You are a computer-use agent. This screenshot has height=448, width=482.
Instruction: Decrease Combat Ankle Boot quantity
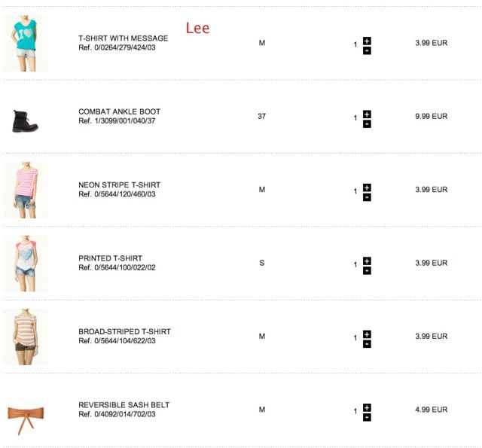[x=367, y=123]
